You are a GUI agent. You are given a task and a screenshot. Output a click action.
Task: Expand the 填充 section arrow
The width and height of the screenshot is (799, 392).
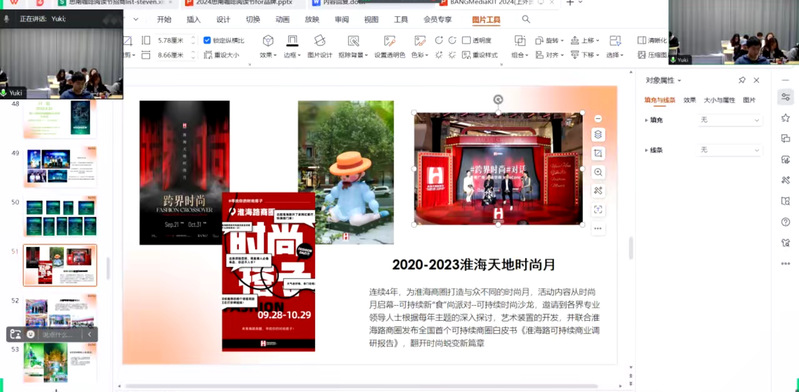coord(647,120)
